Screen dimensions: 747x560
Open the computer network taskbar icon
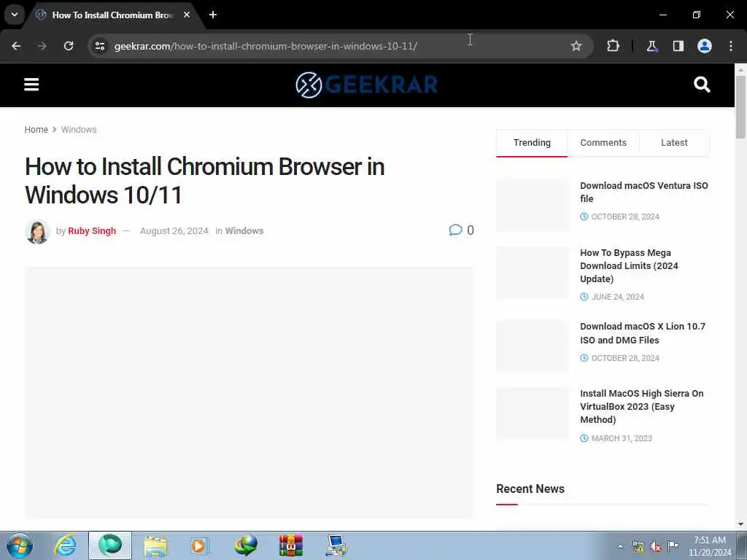pos(336,545)
